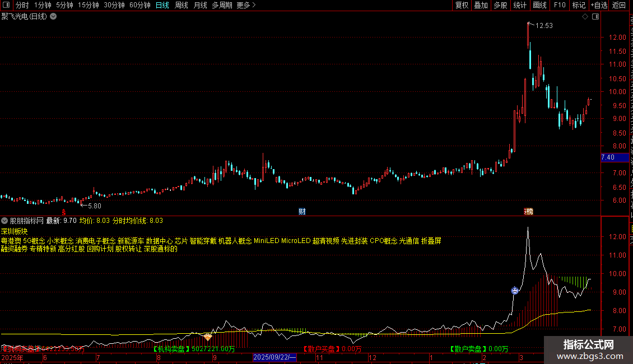Viewport: 633px width, 364px height.
Task: Click the 融资融券 tag
Action: [14, 249]
